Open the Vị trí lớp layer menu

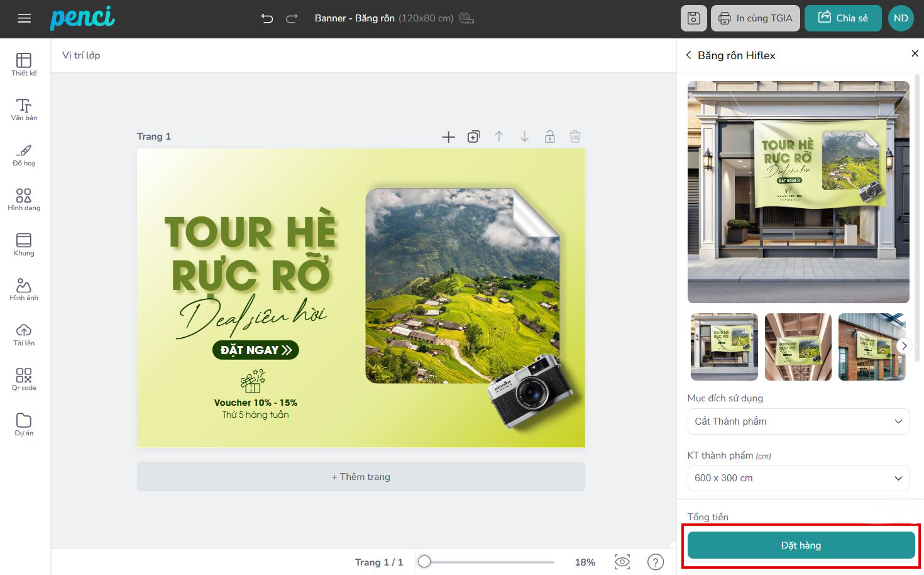pyautogui.click(x=81, y=55)
